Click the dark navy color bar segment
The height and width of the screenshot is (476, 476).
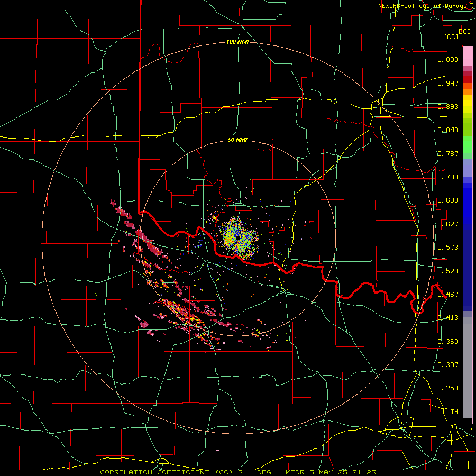467,270
